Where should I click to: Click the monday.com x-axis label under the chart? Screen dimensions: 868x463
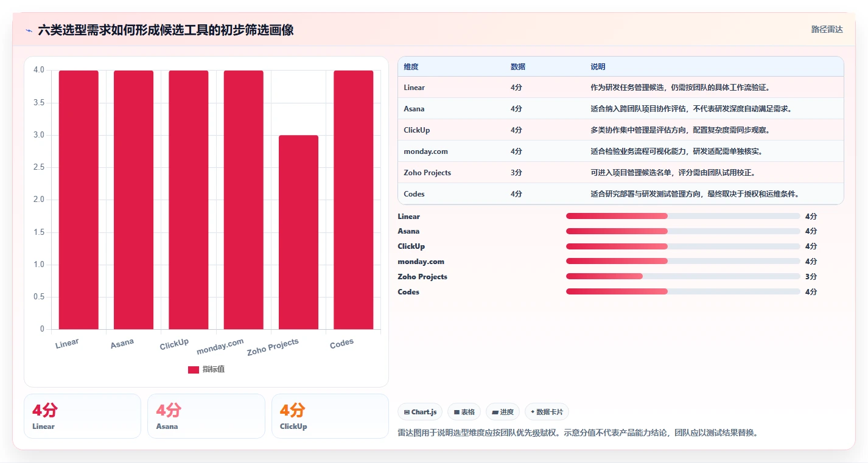220,347
